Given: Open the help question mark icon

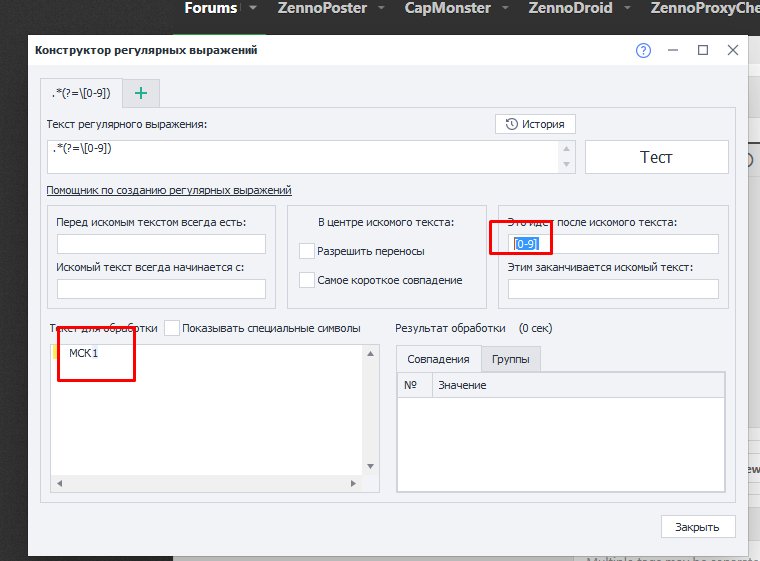Looking at the screenshot, I should pos(643,50).
